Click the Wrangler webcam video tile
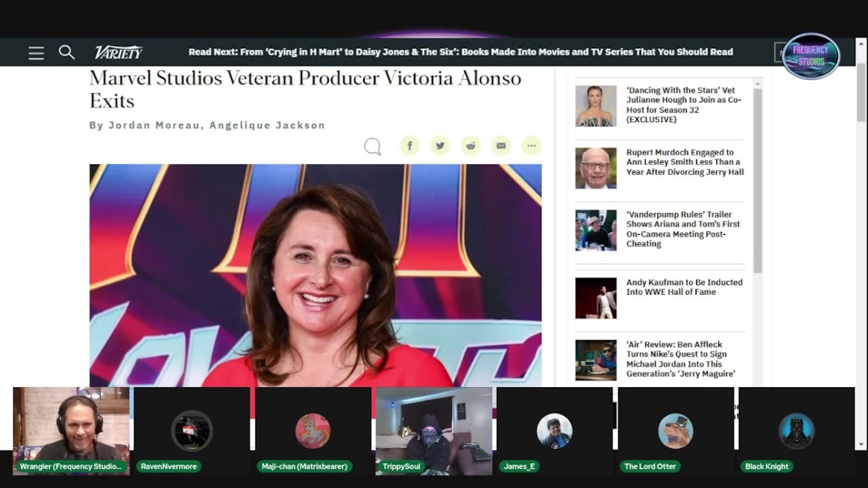Image resolution: width=868 pixels, height=488 pixels. [71, 431]
